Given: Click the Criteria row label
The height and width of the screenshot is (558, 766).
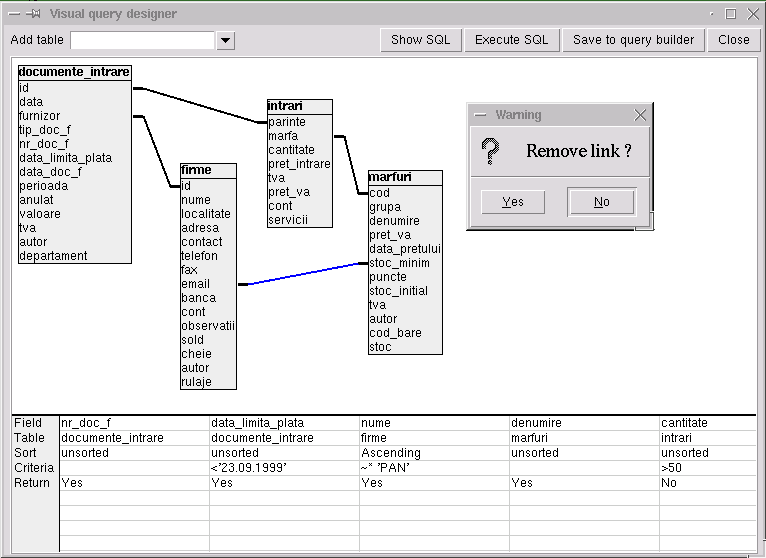Looking at the screenshot, I should [34, 468].
